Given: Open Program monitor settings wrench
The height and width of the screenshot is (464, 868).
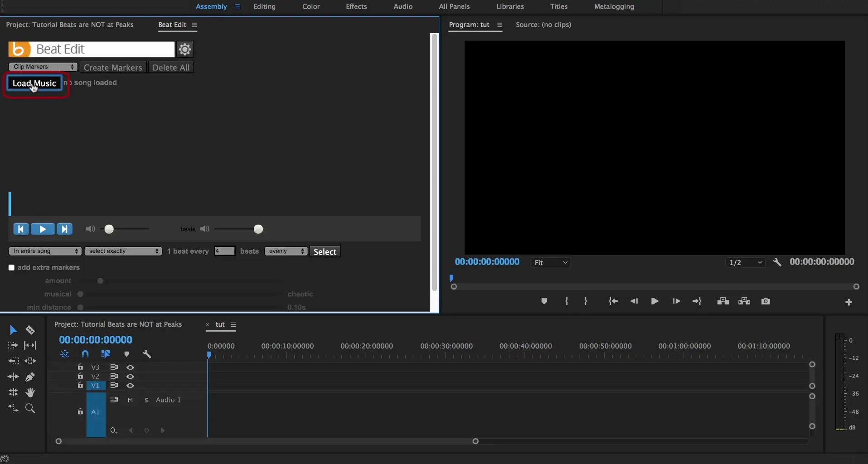Looking at the screenshot, I should point(777,262).
